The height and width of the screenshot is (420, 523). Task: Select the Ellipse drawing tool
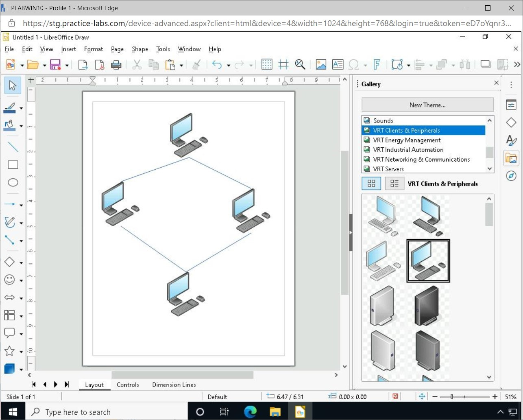point(13,182)
